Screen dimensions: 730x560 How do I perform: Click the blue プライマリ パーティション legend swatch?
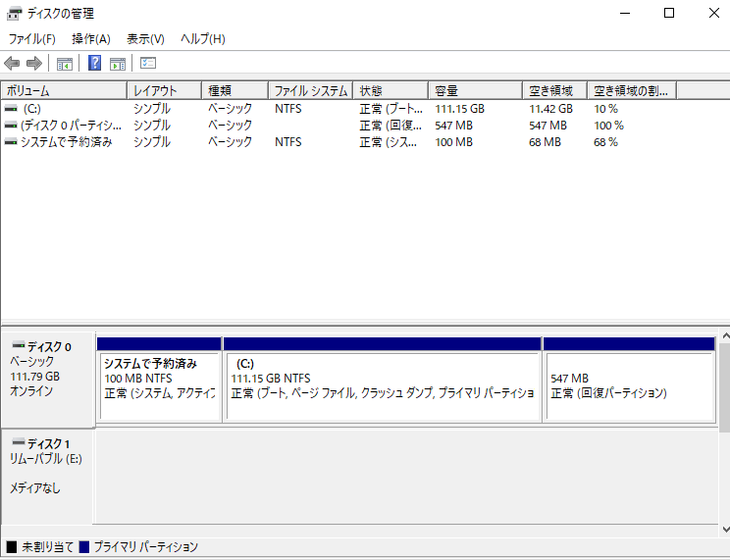84,546
